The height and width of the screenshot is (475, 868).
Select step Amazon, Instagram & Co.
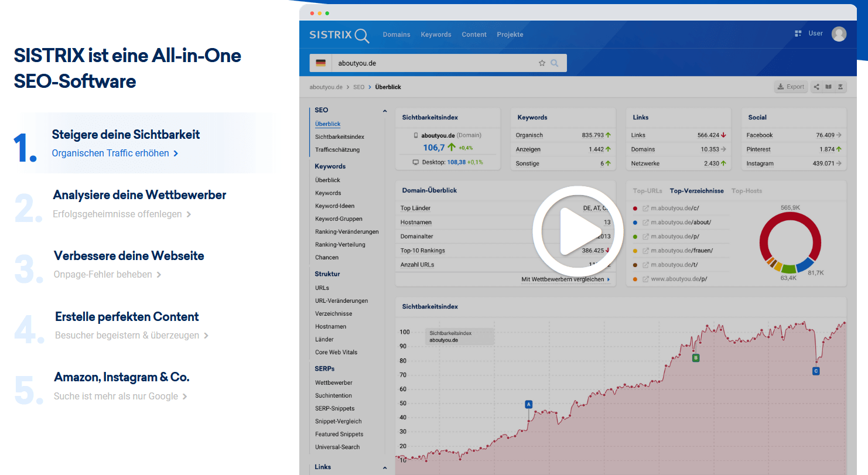(x=122, y=377)
